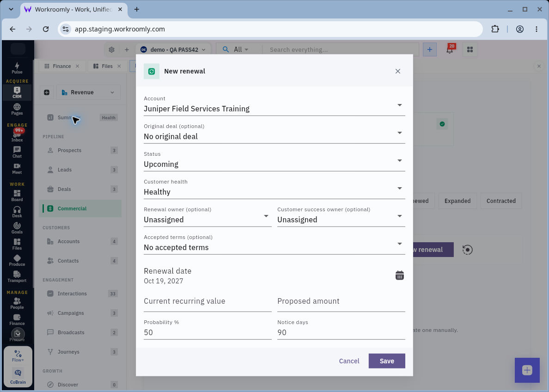Viewport: 549px width, 392px height.
Task: Click the add plus icon beside Revenue
Action: (47, 92)
